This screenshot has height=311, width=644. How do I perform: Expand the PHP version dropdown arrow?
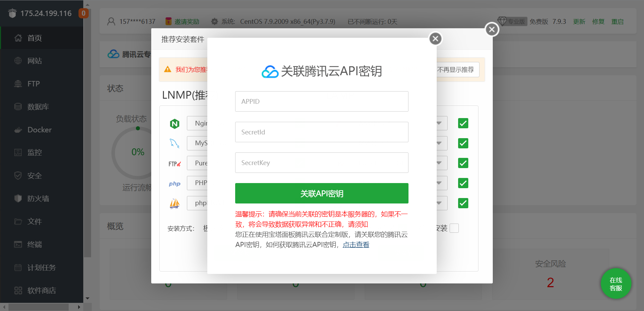[x=439, y=183]
